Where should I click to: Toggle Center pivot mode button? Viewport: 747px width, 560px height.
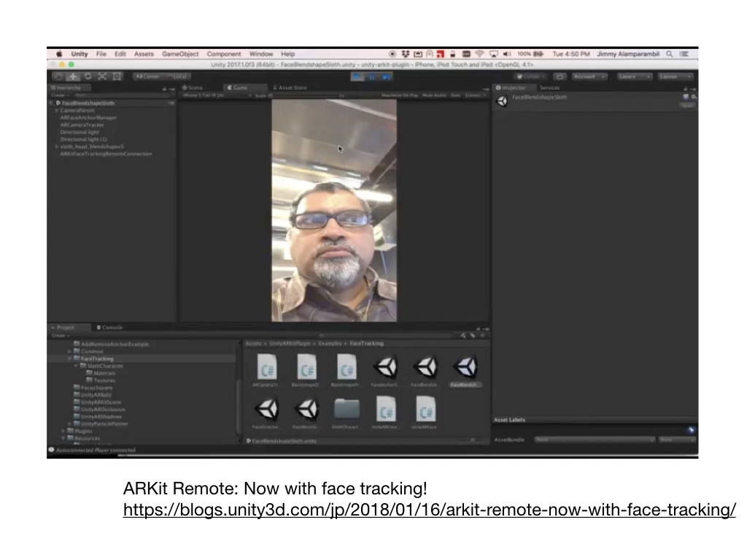tap(147, 76)
